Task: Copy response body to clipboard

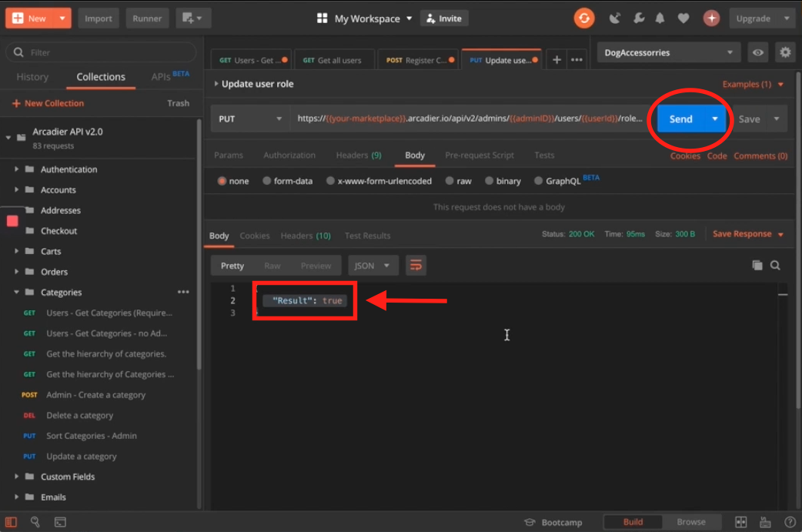Action: click(x=757, y=265)
